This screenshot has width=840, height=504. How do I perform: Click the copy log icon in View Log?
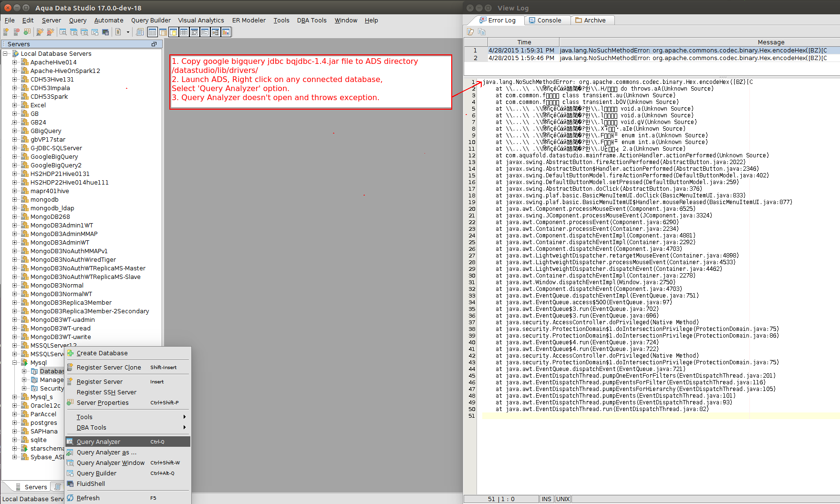(482, 32)
